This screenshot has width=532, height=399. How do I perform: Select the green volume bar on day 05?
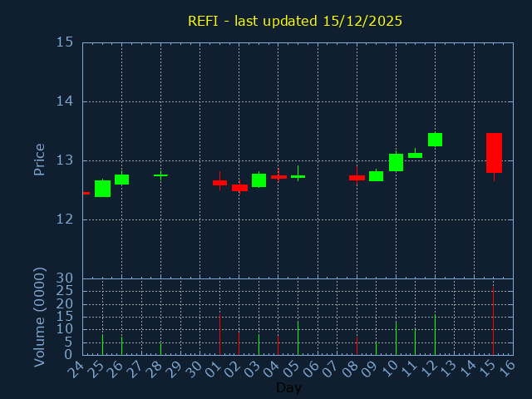coord(298,338)
